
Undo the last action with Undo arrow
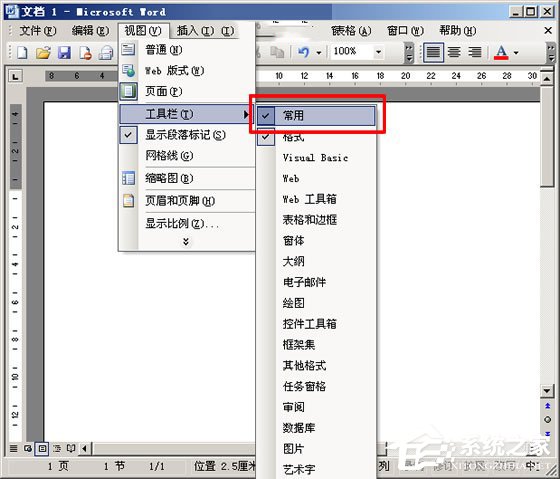[x=304, y=53]
